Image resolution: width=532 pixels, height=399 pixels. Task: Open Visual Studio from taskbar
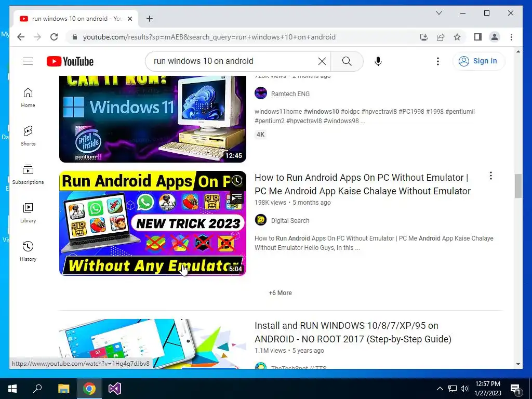(115, 389)
